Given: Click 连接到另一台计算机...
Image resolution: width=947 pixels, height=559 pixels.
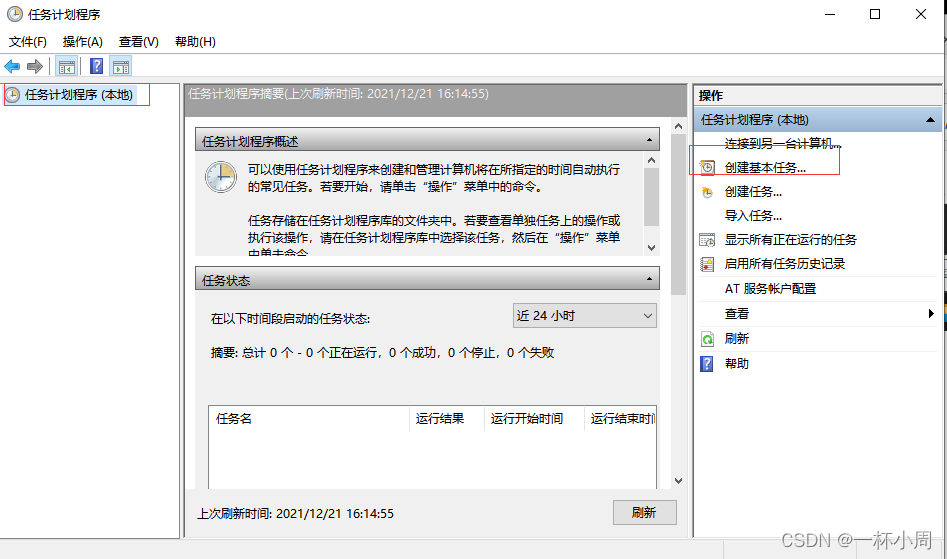Looking at the screenshot, I should (x=783, y=144).
